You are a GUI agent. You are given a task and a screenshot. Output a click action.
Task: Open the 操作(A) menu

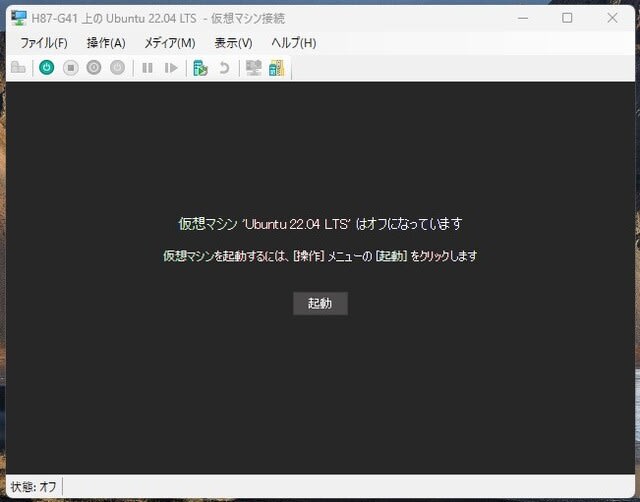pyautogui.click(x=106, y=43)
